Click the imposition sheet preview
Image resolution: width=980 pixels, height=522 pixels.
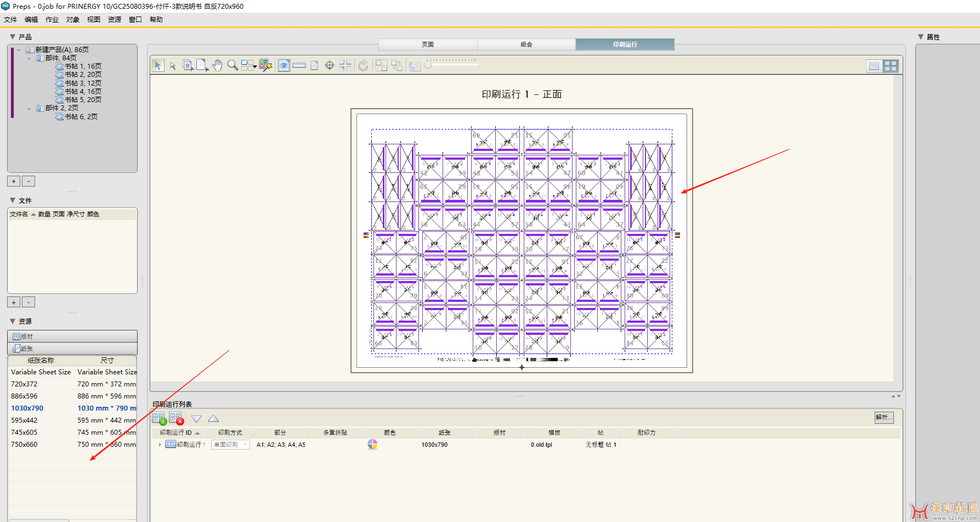point(522,240)
